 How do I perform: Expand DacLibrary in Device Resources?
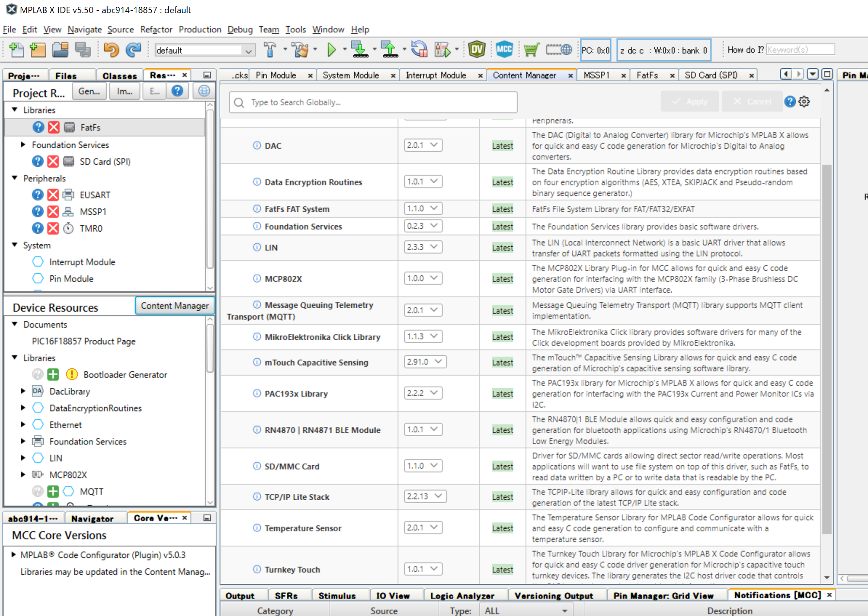tap(23, 391)
